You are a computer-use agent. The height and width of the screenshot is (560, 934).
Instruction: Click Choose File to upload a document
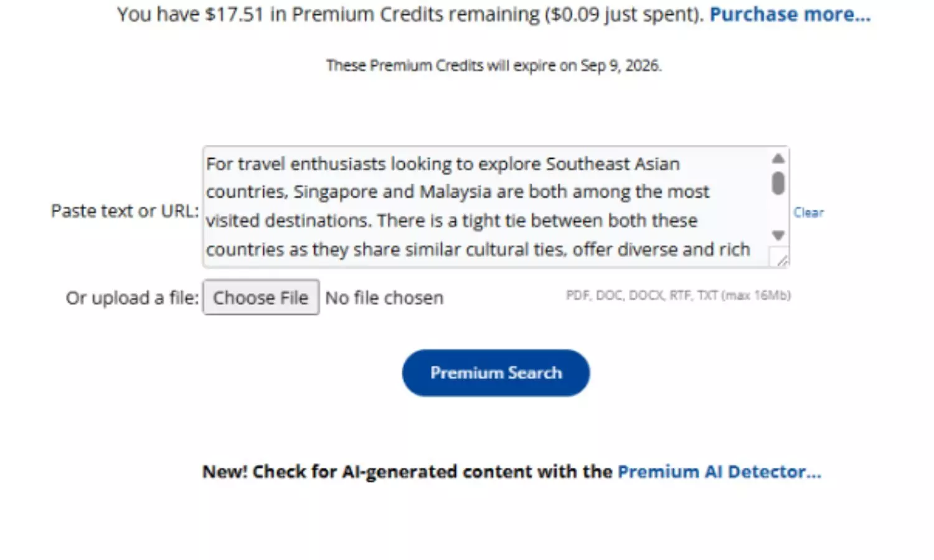pyautogui.click(x=261, y=297)
